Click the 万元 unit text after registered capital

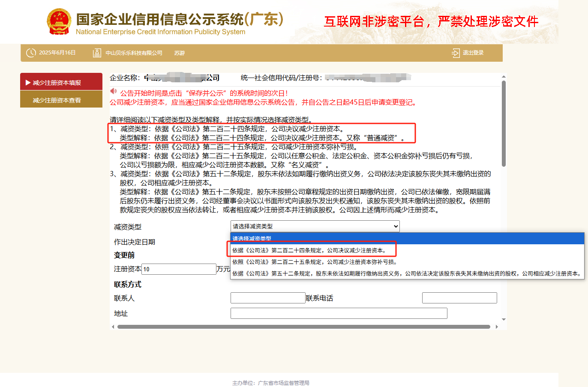point(223,269)
